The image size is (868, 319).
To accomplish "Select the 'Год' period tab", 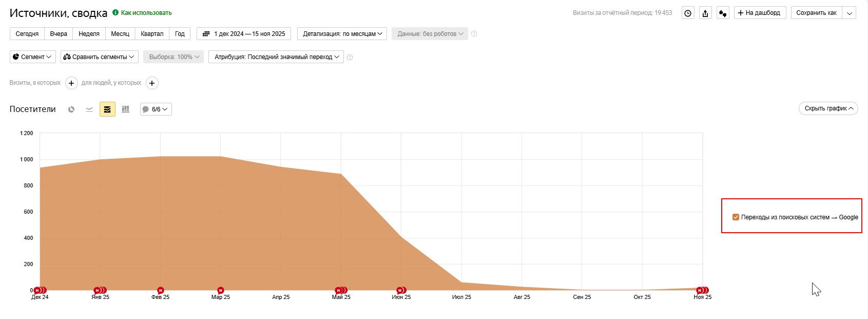I will coord(180,34).
